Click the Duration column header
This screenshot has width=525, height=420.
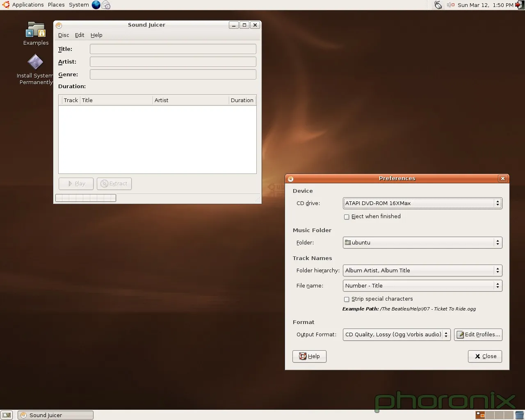[242, 100]
